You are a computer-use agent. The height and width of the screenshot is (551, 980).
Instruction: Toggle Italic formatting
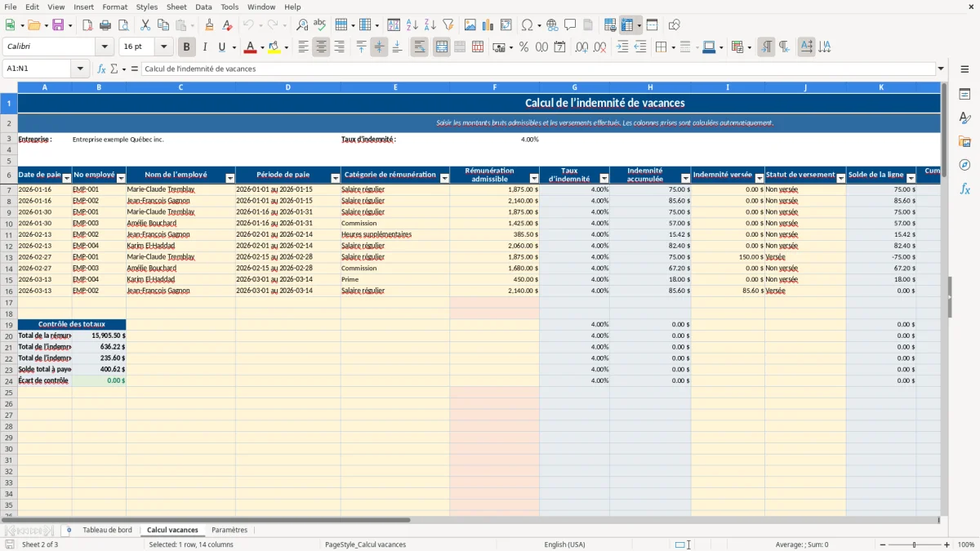205,47
